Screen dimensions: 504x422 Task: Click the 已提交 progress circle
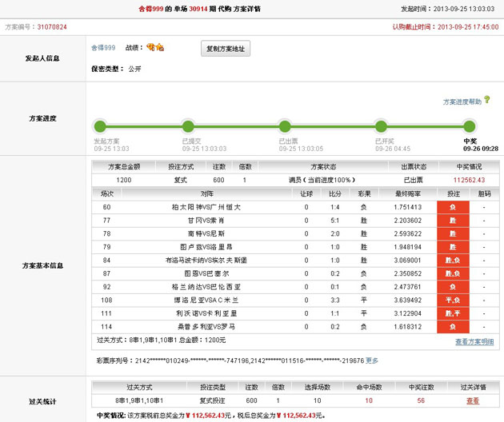pos(188,126)
